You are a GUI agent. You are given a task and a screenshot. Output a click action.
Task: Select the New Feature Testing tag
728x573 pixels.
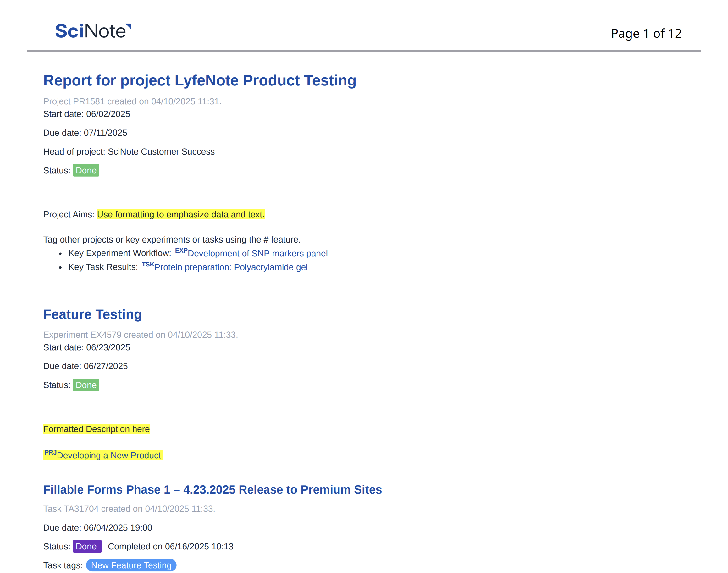(131, 565)
